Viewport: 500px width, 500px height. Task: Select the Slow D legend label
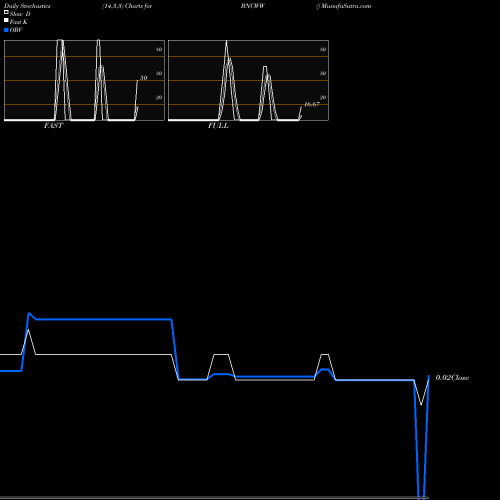click(x=20, y=14)
